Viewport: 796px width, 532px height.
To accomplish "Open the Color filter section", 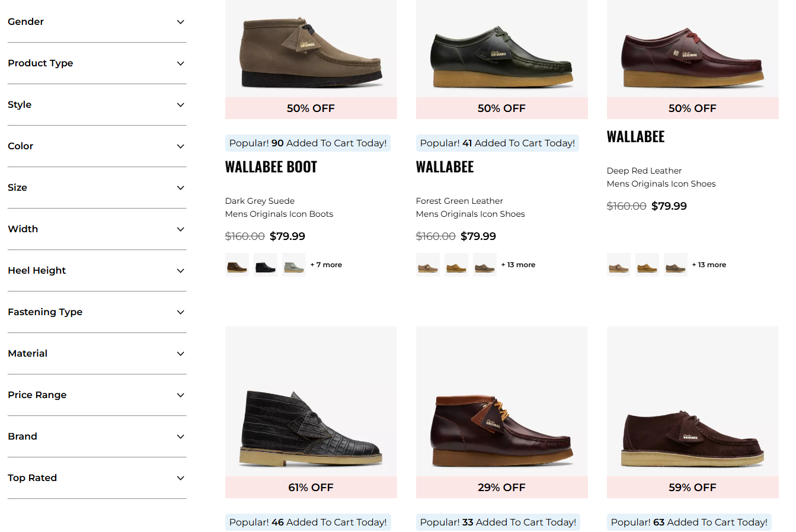I will pyautogui.click(x=97, y=146).
